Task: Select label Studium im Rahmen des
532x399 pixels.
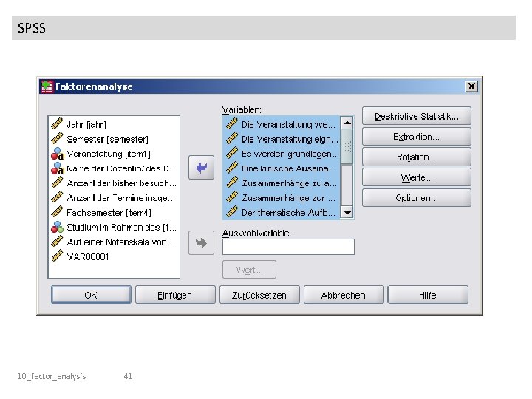Action: click(121, 227)
